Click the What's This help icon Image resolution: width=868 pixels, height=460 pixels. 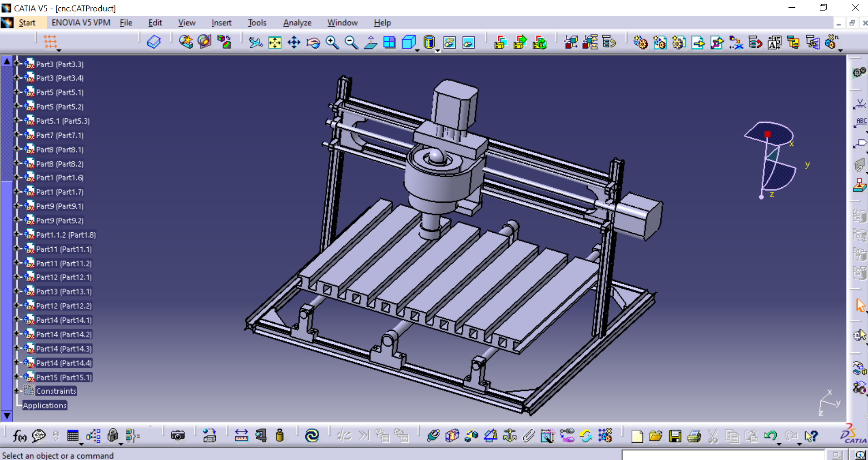pos(811,437)
